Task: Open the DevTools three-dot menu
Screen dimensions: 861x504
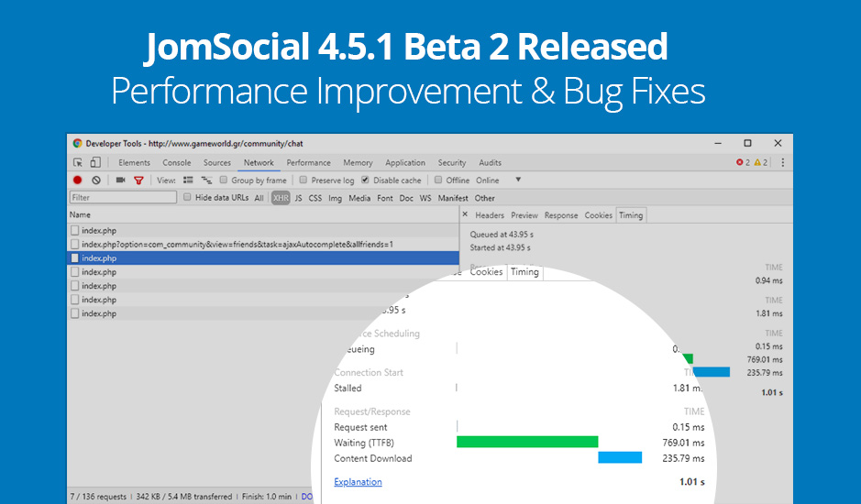Action: point(782,162)
